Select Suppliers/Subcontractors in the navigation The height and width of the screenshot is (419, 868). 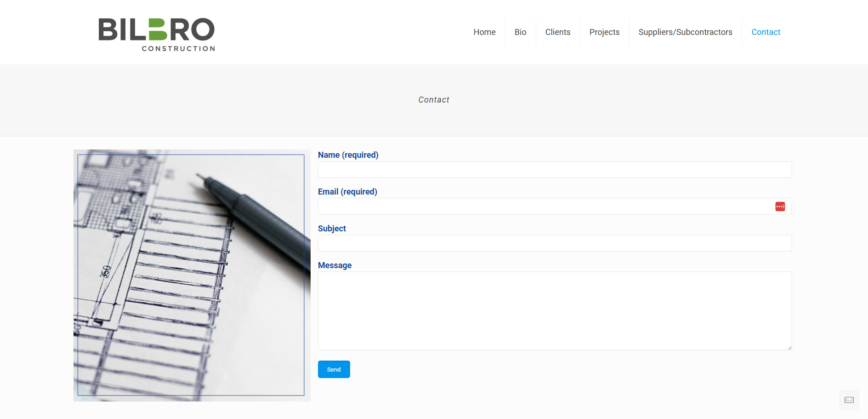click(685, 32)
